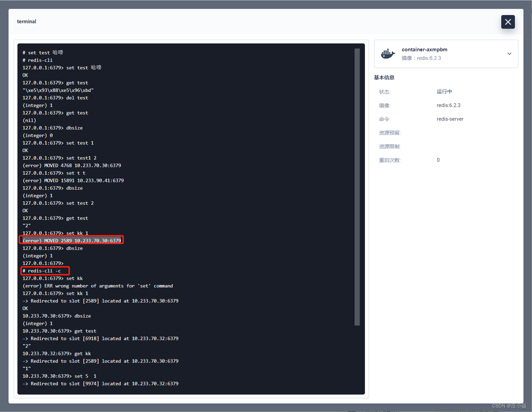Click the 镜像 value redis:6.2.3 in basic info

pyautogui.click(x=448, y=105)
